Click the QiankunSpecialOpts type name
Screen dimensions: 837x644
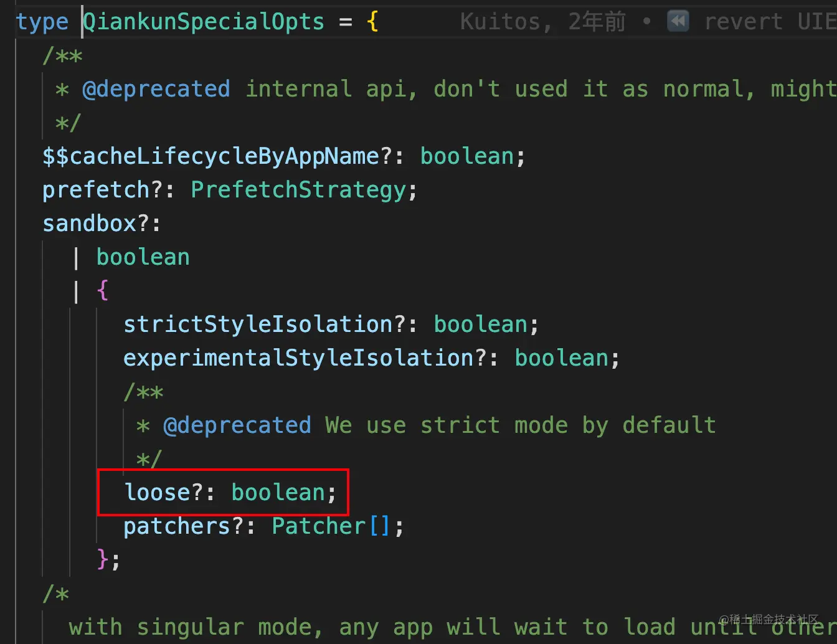click(x=204, y=22)
